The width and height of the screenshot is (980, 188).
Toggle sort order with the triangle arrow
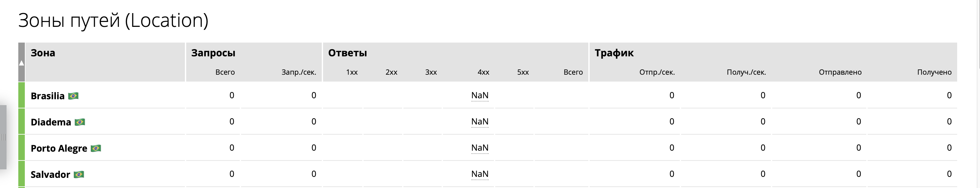21,63
